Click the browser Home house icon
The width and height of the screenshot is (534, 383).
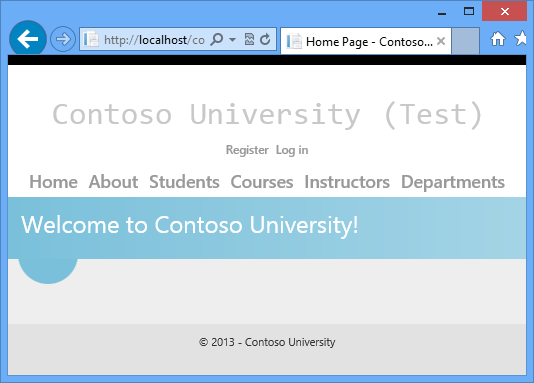tap(498, 38)
